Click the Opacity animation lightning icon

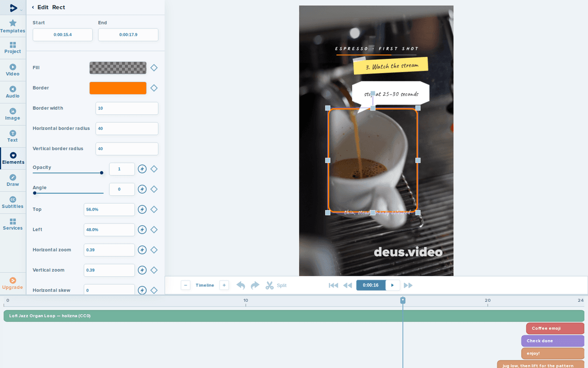[x=142, y=169]
